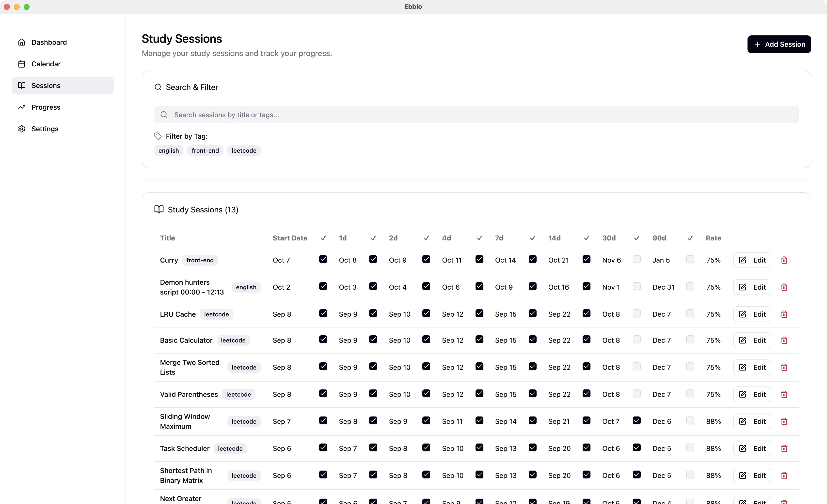The width and height of the screenshot is (827, 504).
Task: Click the Progress trend icon in sidebar
Action: (22, 107)
